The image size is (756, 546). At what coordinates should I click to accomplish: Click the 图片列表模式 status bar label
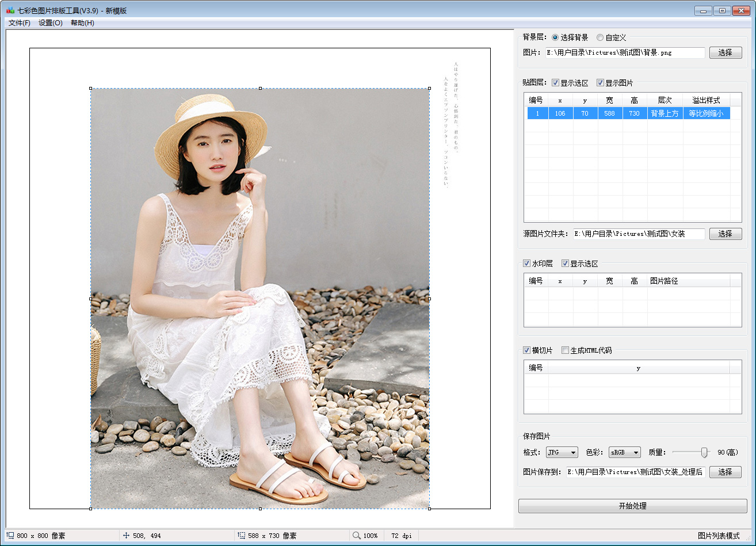[x=719, y=536]
